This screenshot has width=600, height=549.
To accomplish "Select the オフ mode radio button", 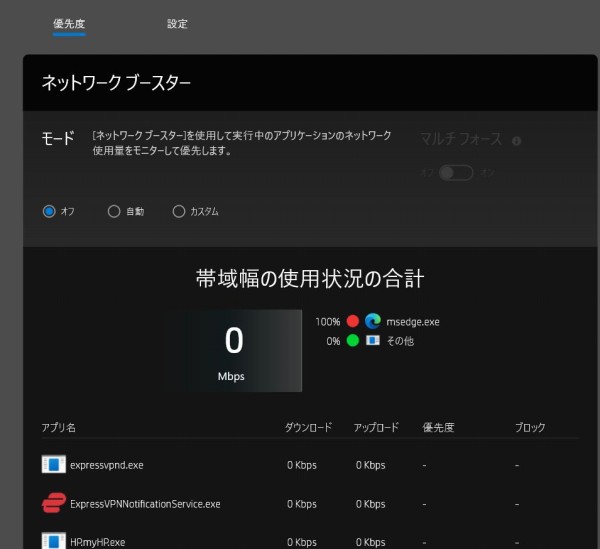I will pos(49,211).
